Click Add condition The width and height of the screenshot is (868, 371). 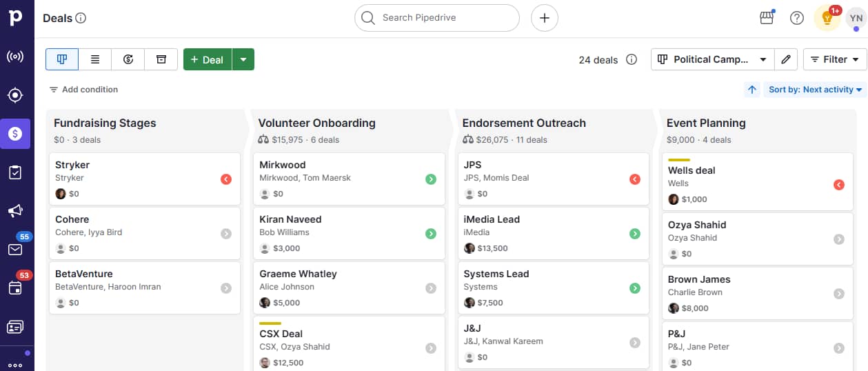pos(83,90)
